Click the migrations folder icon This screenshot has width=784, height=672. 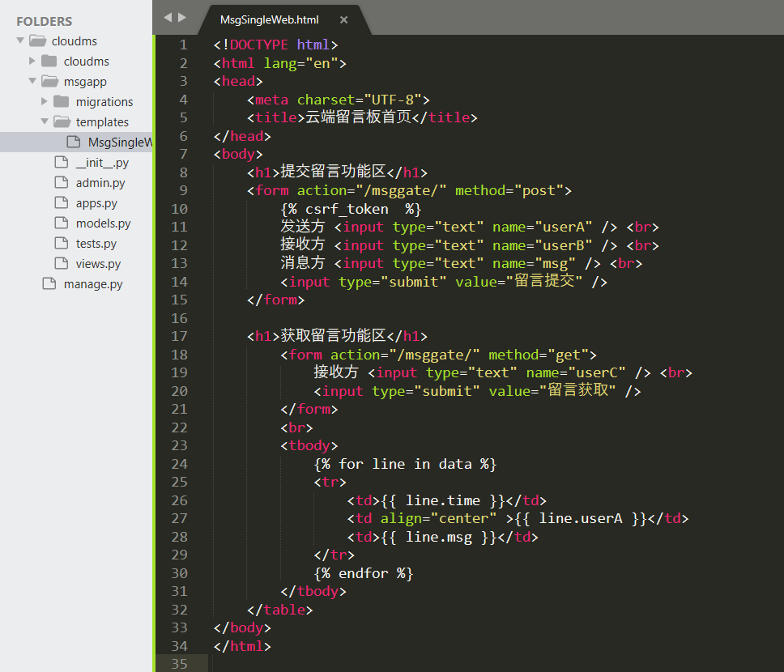pos(62,101)
